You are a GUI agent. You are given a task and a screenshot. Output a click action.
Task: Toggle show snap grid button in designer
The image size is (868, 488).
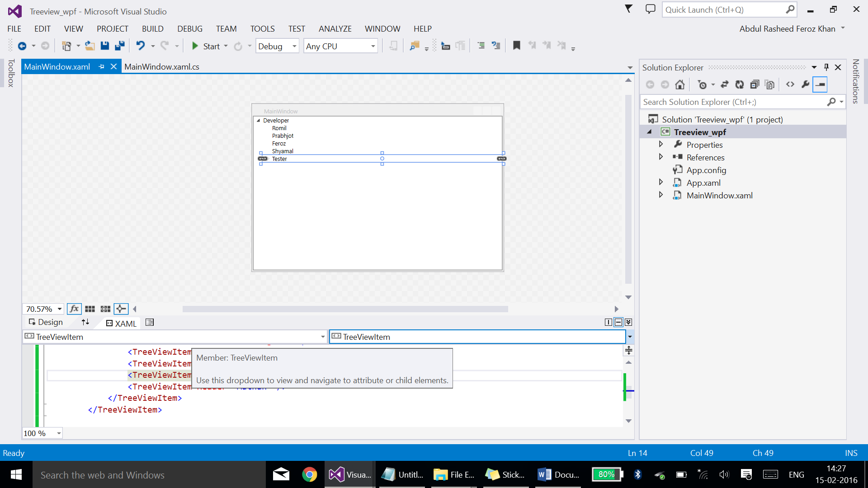click(90, 309)
